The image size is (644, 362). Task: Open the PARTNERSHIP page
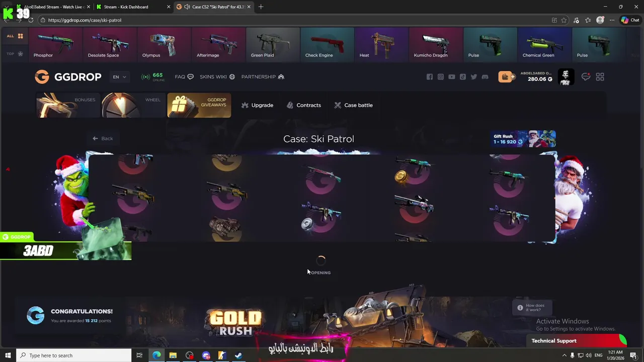coord(263,77)
